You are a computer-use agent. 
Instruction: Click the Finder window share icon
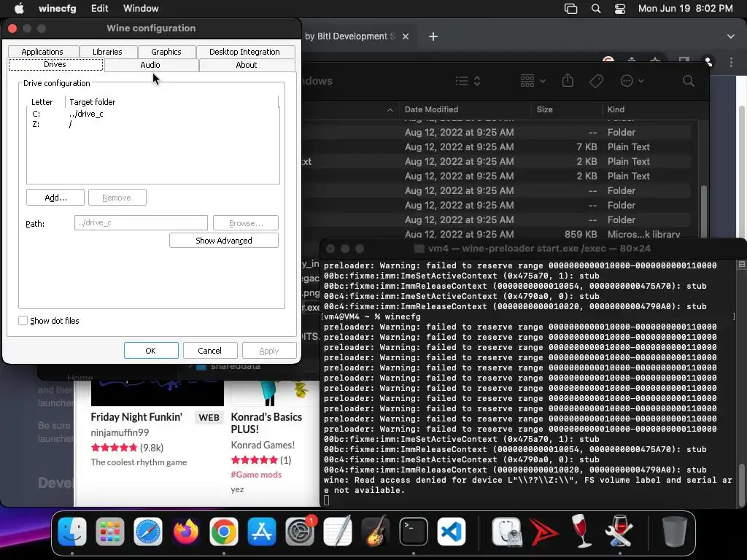pyautogui.click(x=568, y=80)
